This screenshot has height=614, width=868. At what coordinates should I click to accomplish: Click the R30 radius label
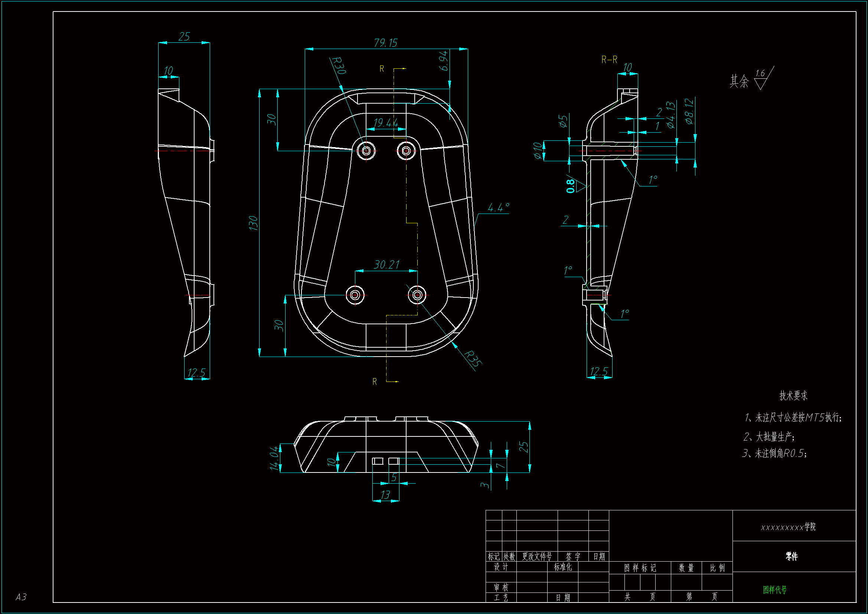click(x=338, y=65)
